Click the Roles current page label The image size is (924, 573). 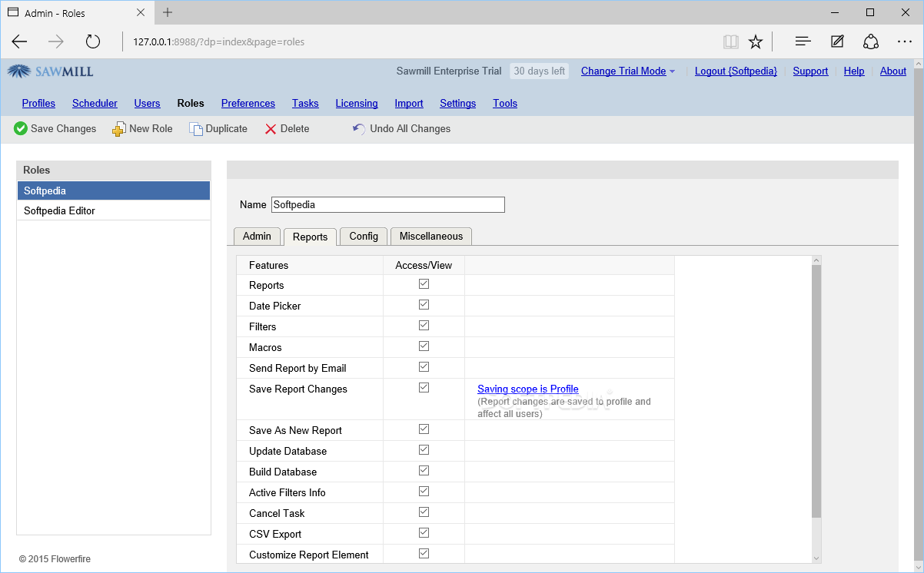tap(191, 104)
